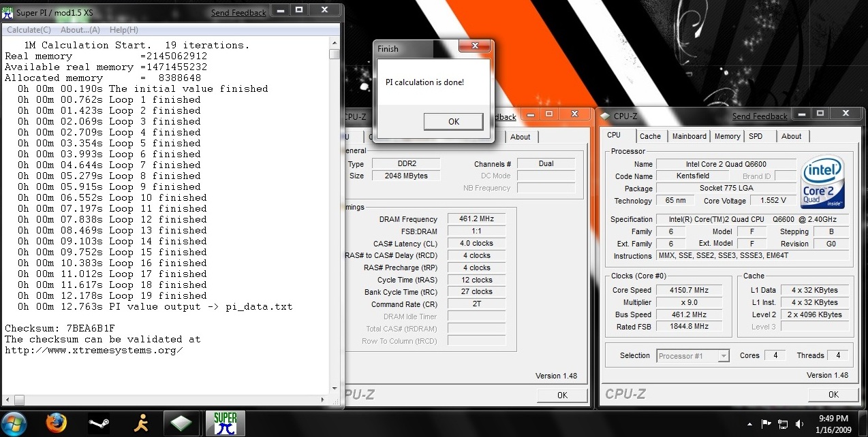
Task: Open Calculate(C) menu in Super PI
Action: tap(29, 30)
